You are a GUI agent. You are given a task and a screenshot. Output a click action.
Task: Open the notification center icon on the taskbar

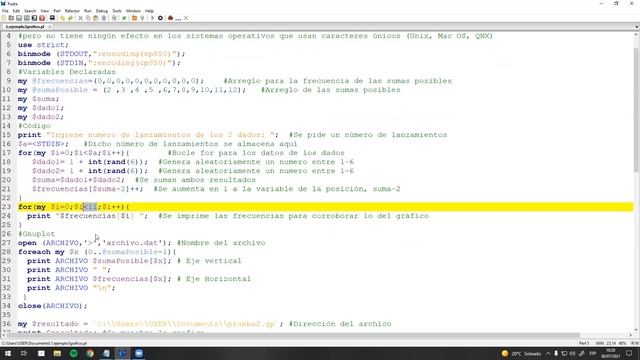point(629,353)
